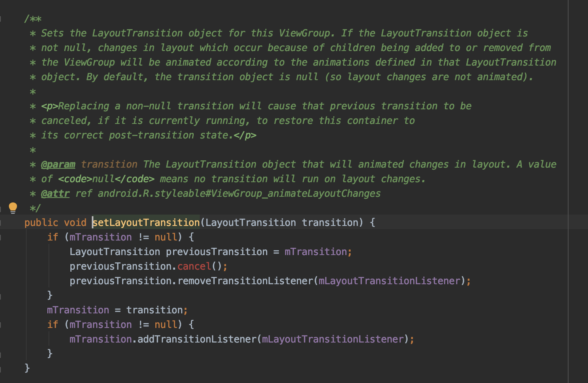
Task: Click removeTransitionListener method call
Action: pos(245,281)
